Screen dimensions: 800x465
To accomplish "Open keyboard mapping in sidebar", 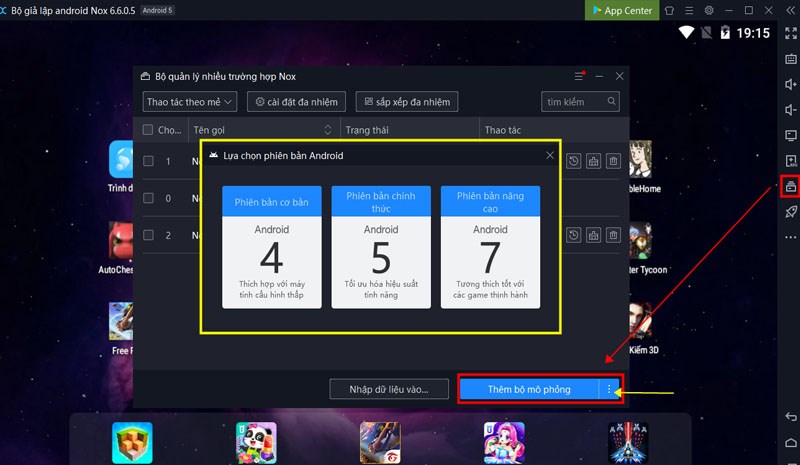I will (x=791, y=59).
